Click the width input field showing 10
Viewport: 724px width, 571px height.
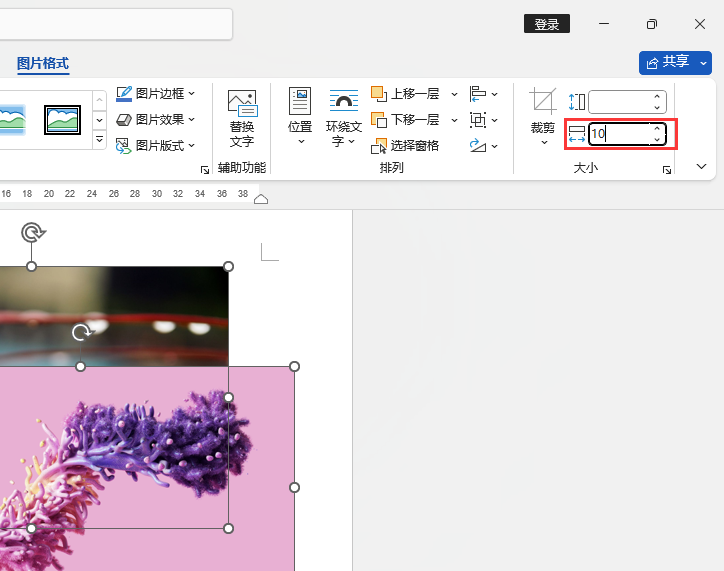click(x=618, y=133)
